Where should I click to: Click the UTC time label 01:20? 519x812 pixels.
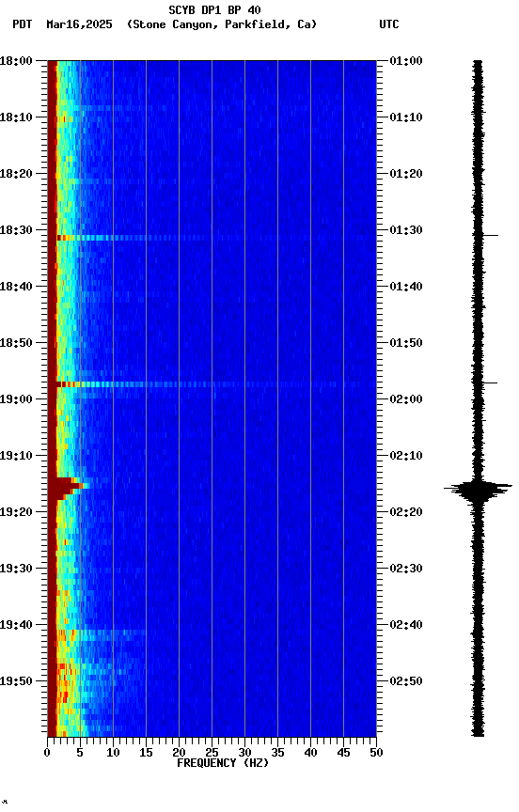pos(406,174)
